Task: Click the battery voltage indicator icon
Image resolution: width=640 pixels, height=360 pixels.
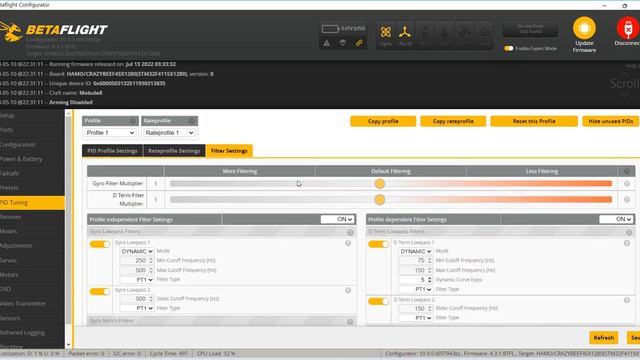Action: click(330, 29)
